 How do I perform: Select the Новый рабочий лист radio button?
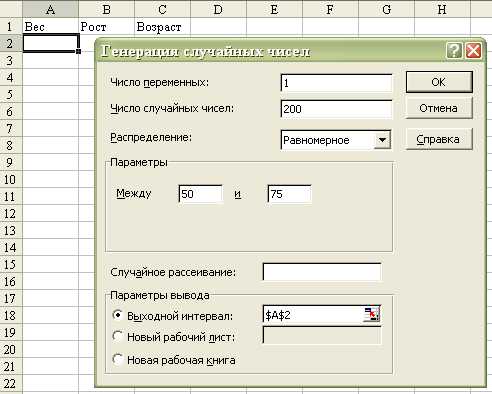[118, 336]
